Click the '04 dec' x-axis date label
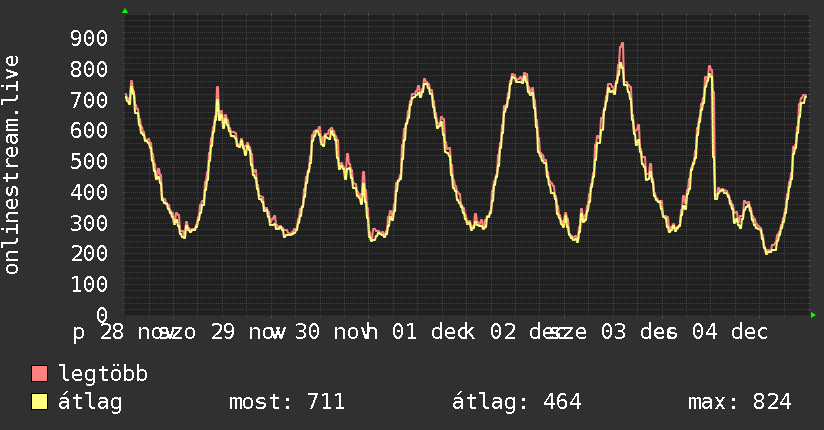824x430 pixels. click(730, 332)
